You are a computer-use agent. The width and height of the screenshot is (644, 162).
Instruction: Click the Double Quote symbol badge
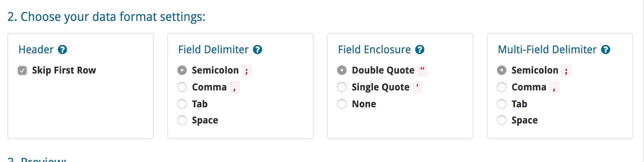tap(422, 70)
